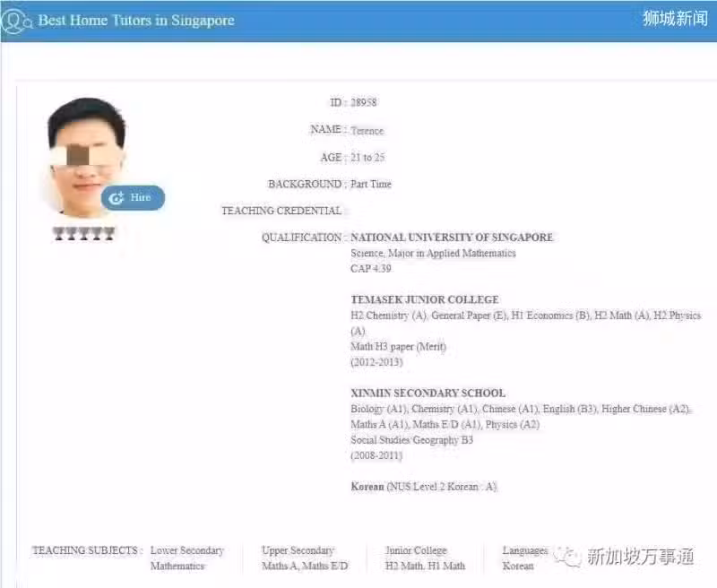Image resolution: width=717 pixels, height=588 pixels.
Task: Select Korean NUS Level 2 line
Action: click(424, 487)
